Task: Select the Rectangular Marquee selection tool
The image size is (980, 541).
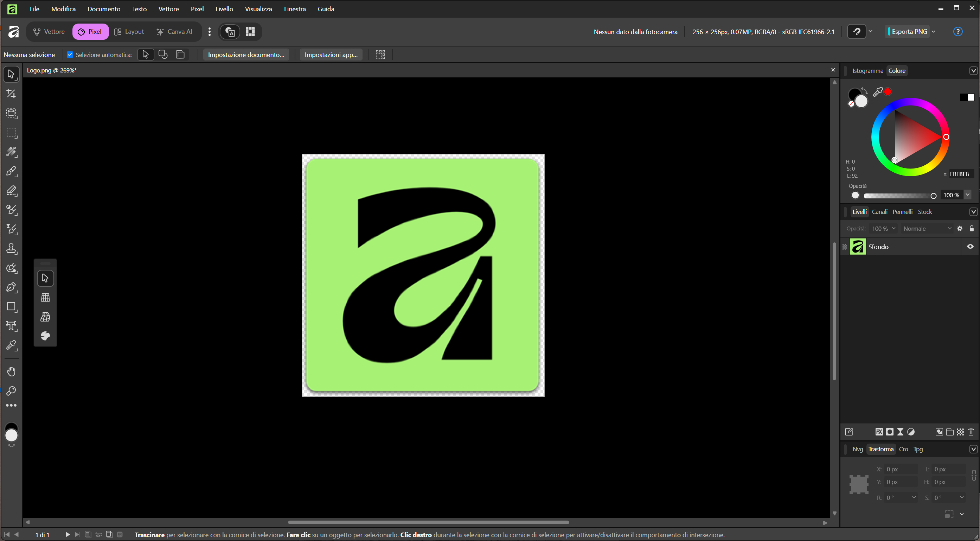Action: point(11,132)
